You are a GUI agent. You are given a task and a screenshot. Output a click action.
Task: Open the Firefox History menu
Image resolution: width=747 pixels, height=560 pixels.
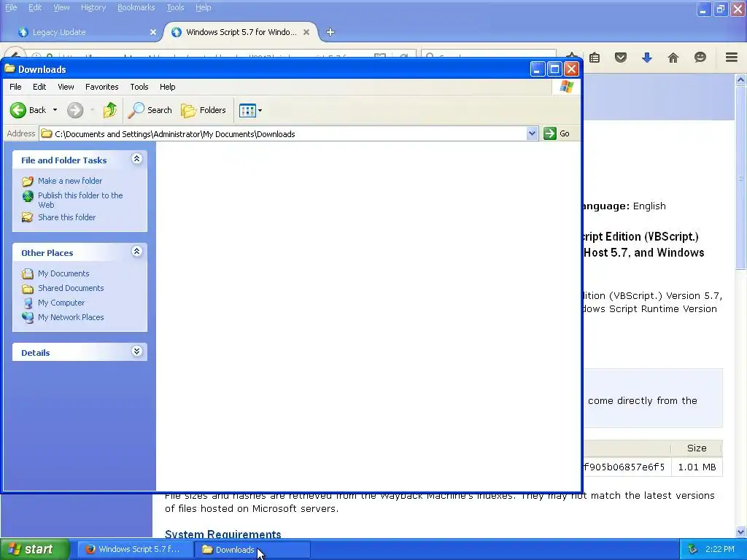[93, 7]
